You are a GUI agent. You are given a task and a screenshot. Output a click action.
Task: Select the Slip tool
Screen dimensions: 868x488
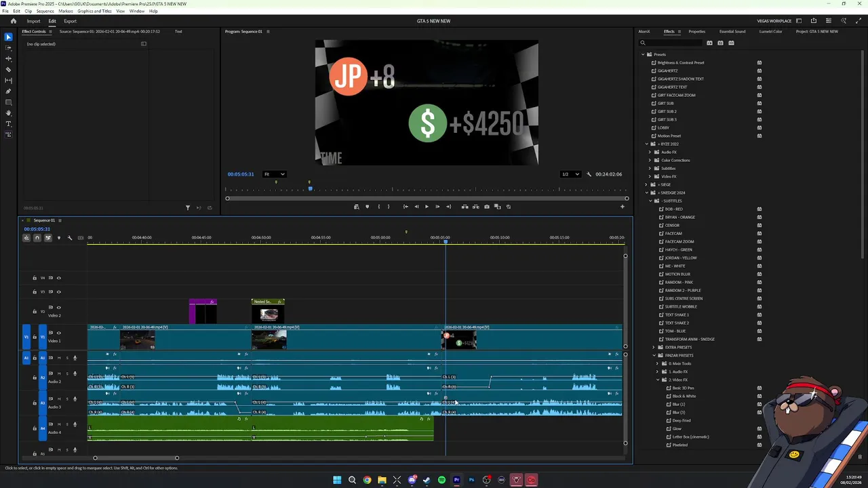[x=8, y=81]
